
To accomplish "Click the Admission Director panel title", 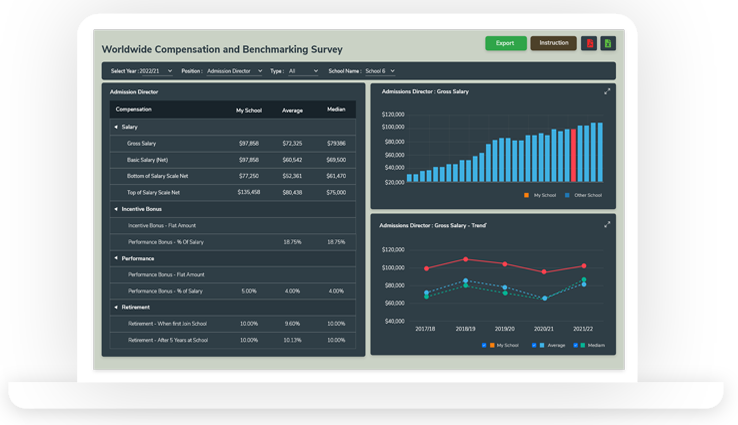I will click(x=134, y=92).
